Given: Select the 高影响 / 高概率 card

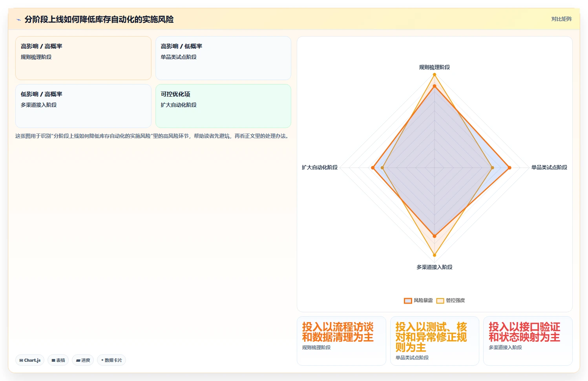Looking at the screenshot, I should tap(83, 58).
